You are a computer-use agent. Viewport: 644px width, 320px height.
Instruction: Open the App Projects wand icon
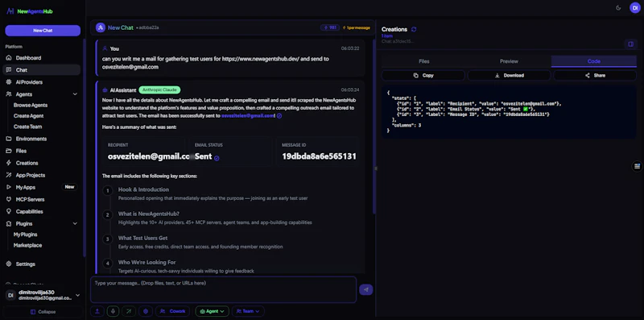(x=9, y=175)
